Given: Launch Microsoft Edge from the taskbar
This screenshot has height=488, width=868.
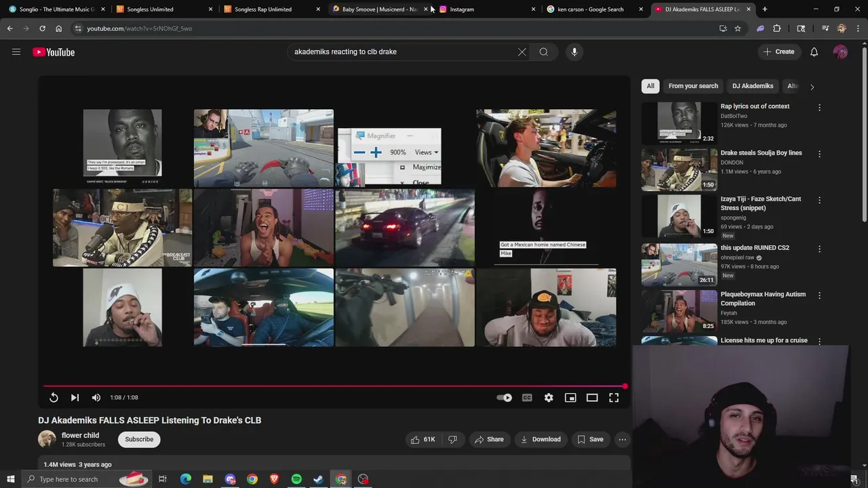Looking at the screenshot, I should pos(186,479).
